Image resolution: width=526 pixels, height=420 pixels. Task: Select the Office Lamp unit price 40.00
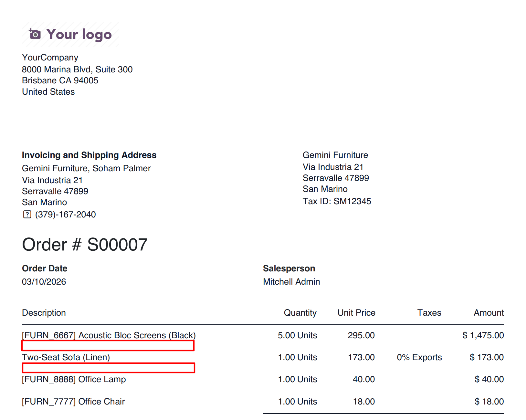click(364, 379)
